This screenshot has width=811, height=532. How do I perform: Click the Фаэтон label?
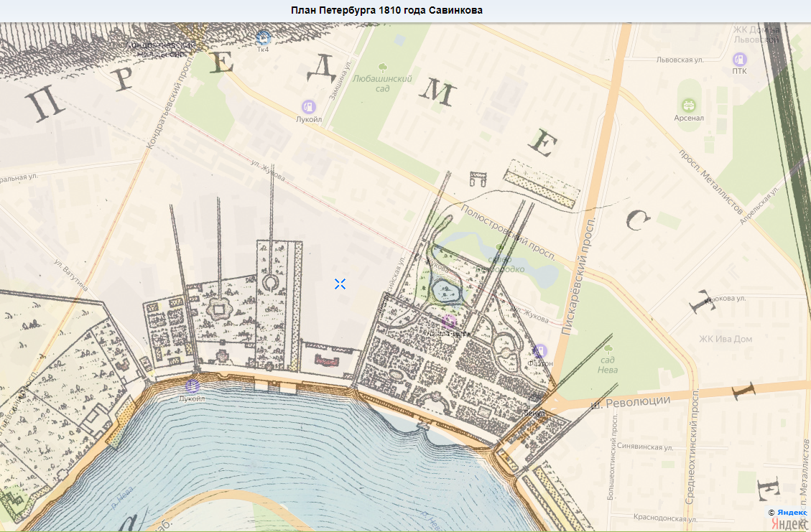540,363
